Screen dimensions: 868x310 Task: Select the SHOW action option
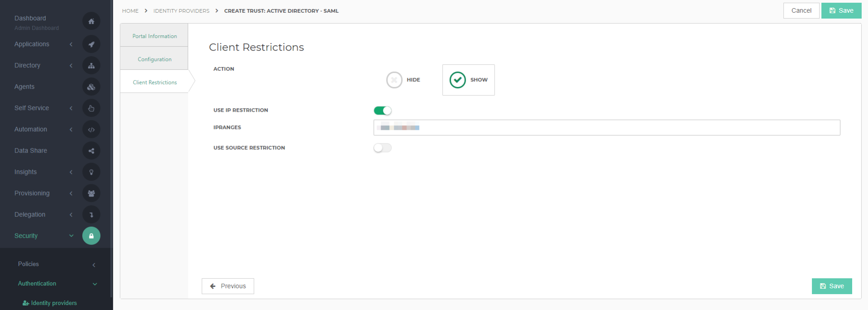click(x=468, y=80)
